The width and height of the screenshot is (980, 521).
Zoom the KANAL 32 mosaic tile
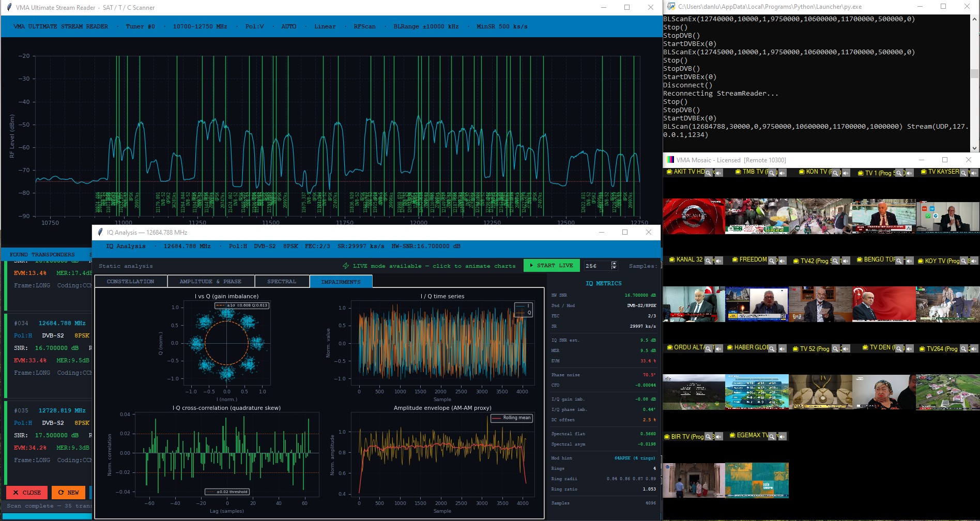click(x=709, y=260)
